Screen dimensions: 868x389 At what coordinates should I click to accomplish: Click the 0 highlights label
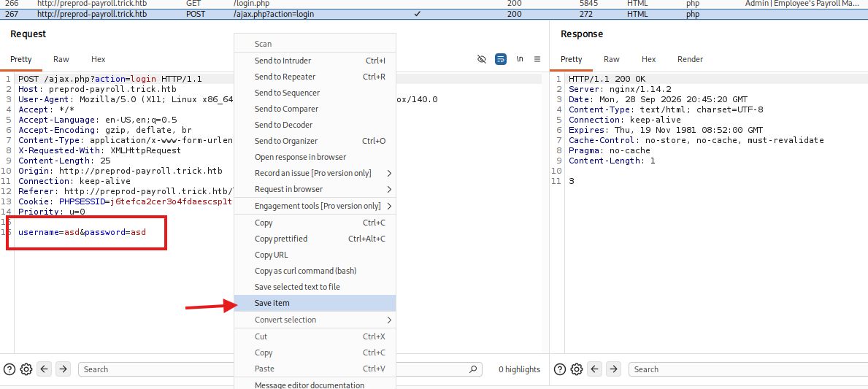coord(519,369)
